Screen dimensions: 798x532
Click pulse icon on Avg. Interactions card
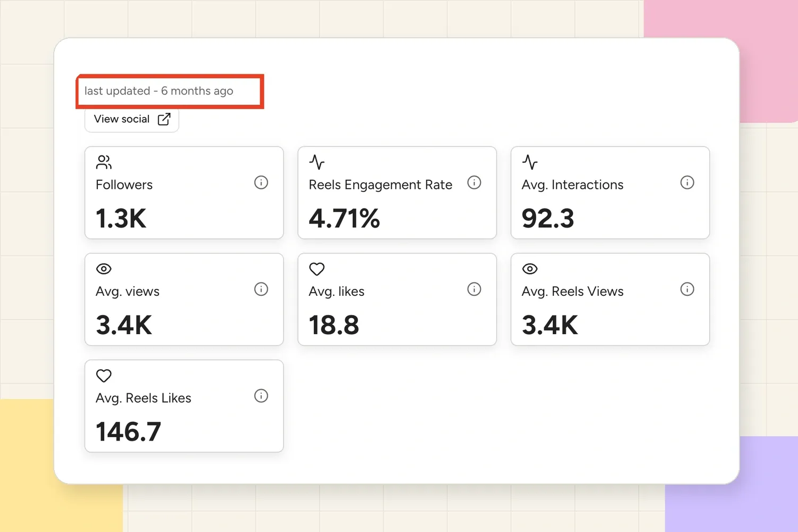[x=530, y=162]
